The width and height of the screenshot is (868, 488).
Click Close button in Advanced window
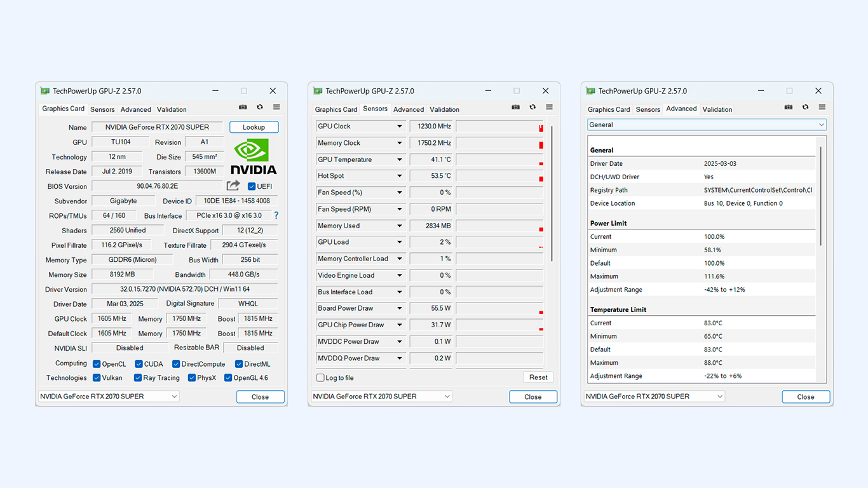pyautogui.click(x=806, y=396)
